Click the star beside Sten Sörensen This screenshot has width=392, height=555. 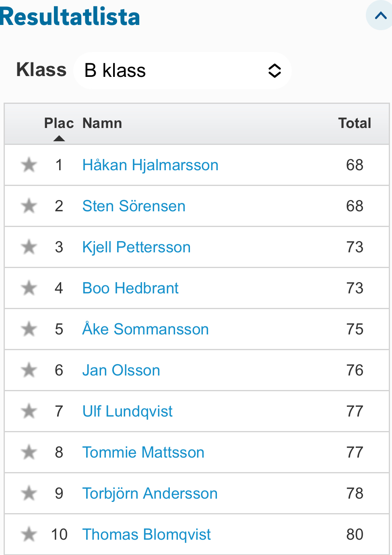point(29,206)
